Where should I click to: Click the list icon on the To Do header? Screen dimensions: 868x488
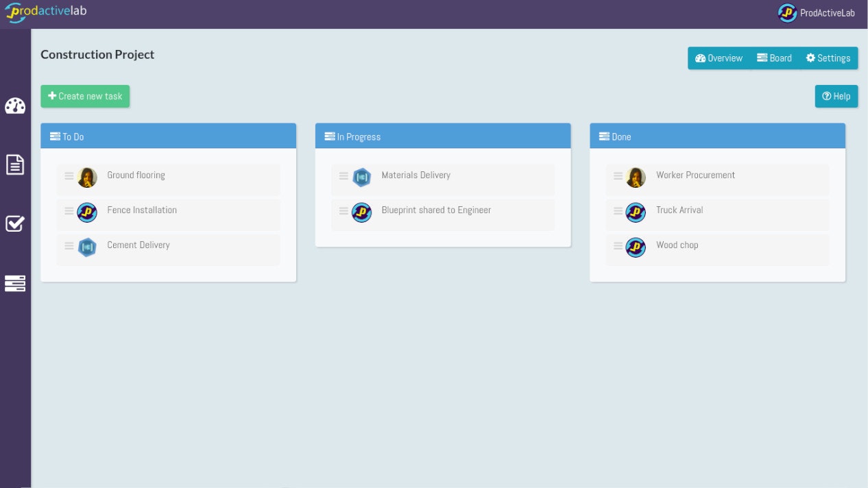click(x=55, y=136)
